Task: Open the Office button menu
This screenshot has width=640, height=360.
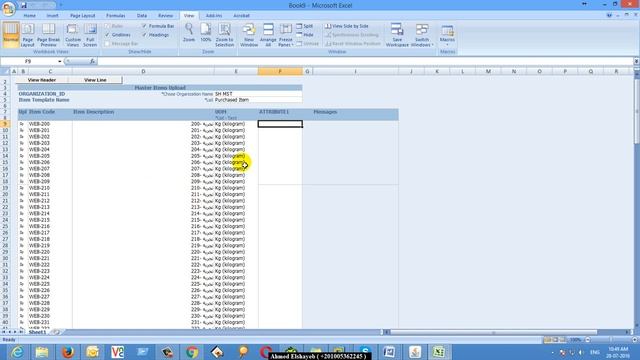Action: 8,8
